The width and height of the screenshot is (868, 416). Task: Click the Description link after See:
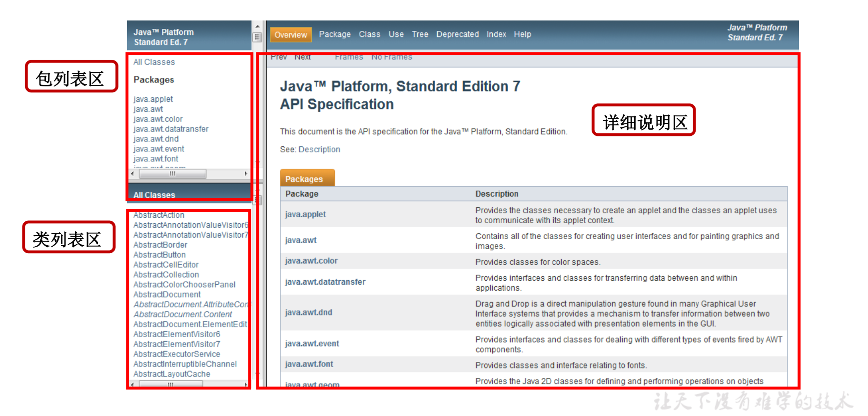[319, 149]
